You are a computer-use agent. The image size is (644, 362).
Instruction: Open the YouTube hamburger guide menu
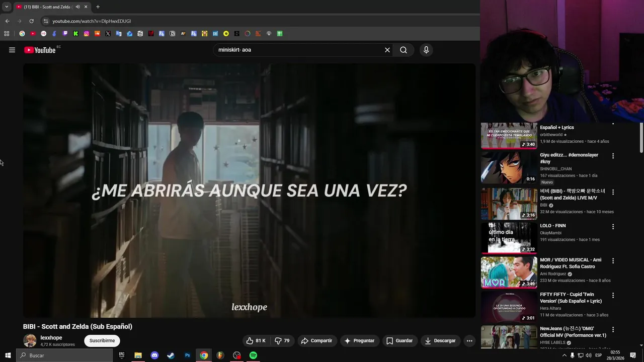pyautogui.click(x=12, y=50)
